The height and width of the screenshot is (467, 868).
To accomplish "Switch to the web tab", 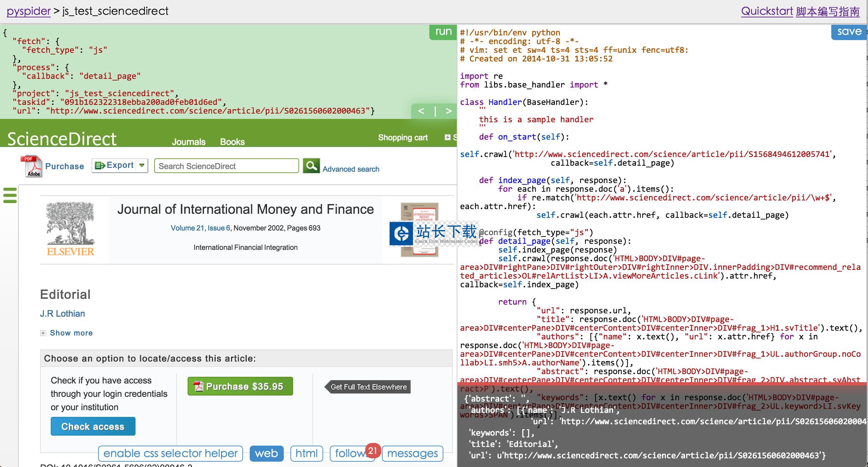I will (266, 453).
